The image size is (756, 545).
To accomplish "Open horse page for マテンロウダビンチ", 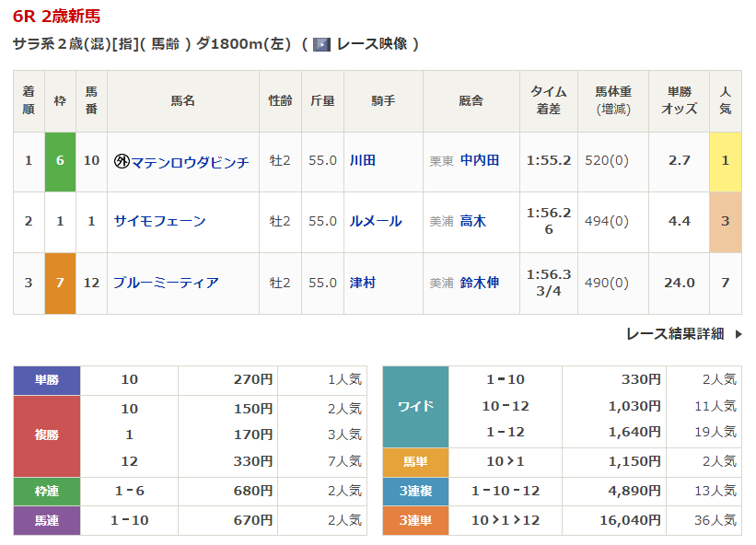I will point(190,161).
